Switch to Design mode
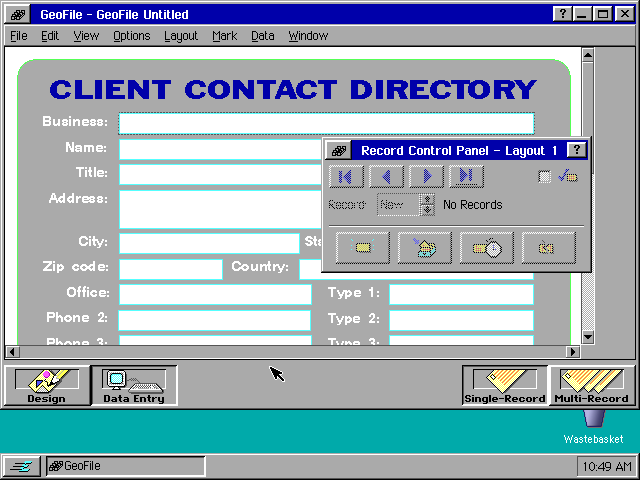This screenshot has height=480, width=640. click(x=47, y=386)
